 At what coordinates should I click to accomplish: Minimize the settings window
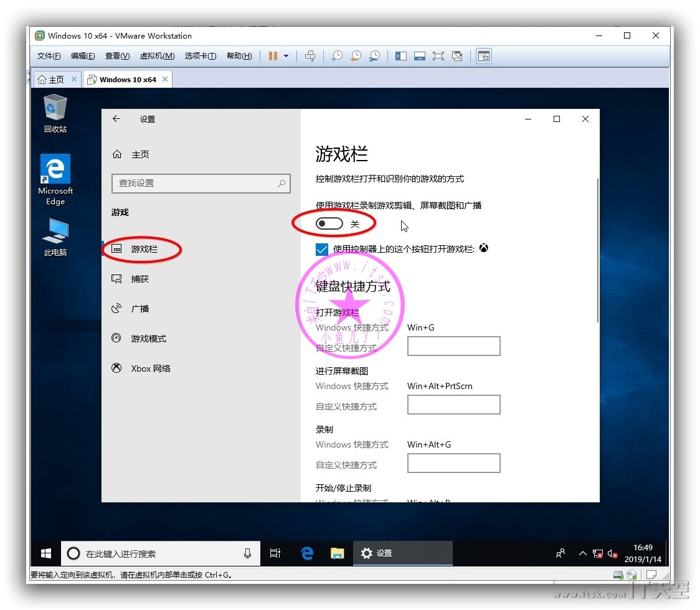pyautogui.click(x=528, y=119)
